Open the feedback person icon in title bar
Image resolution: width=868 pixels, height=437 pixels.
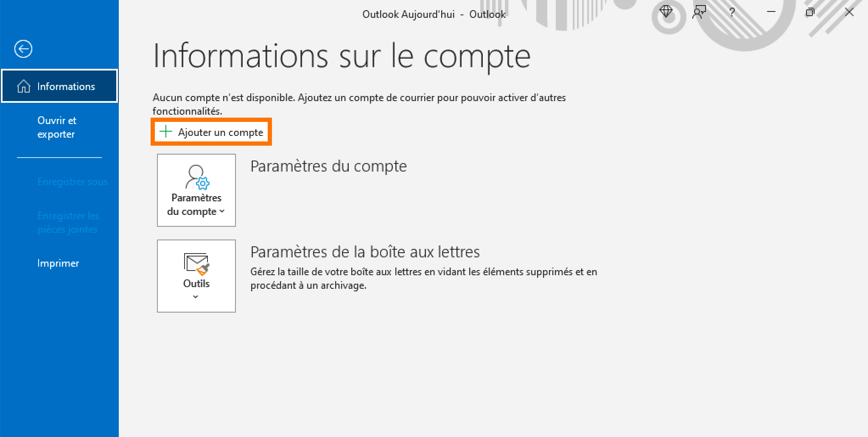point(699,12)
